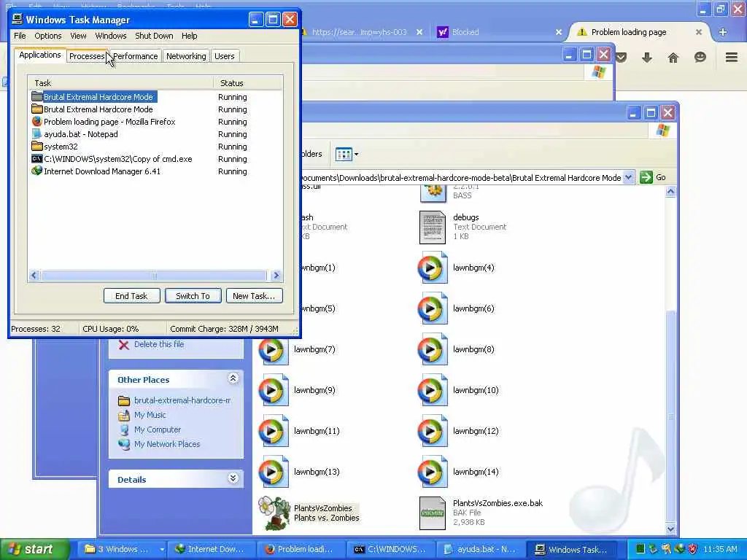The width and height of the screenshot is (747, 560).
Task: Click the New Task... button
Action: pyautogui.click(x=254, y=296)
